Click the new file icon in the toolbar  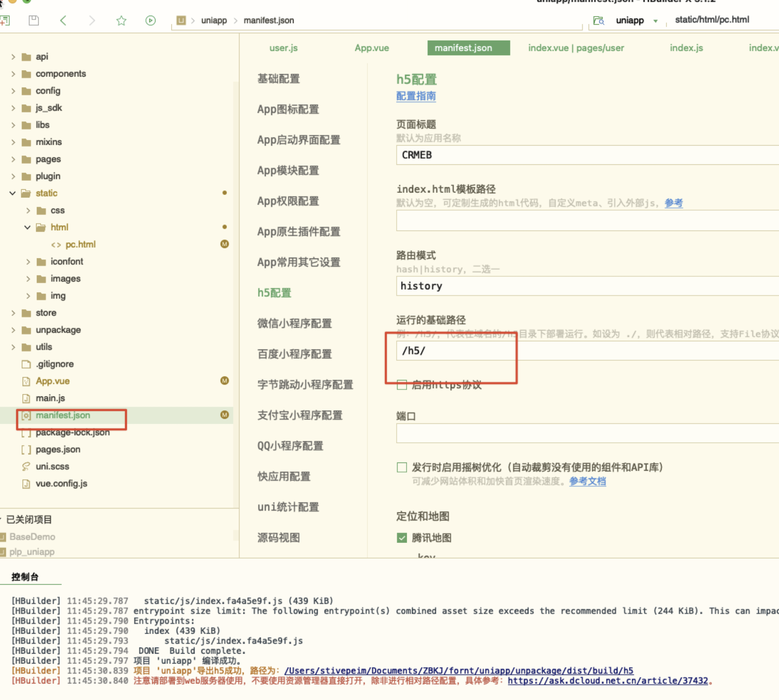pyautogui.click(x=5, y=20)
